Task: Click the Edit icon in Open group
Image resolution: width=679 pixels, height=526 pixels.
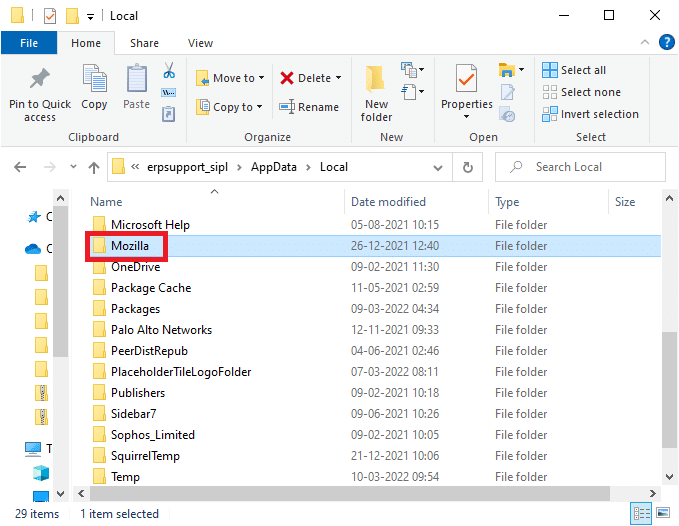Action: tap(508, 92)
